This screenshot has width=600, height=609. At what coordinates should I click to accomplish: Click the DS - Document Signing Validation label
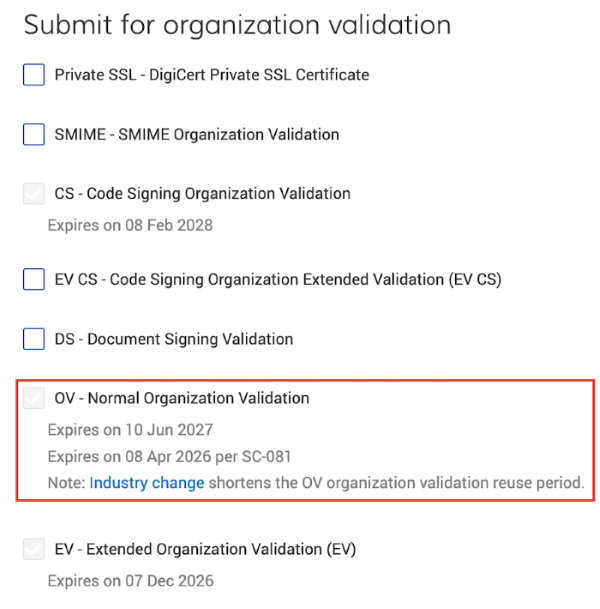173,339
